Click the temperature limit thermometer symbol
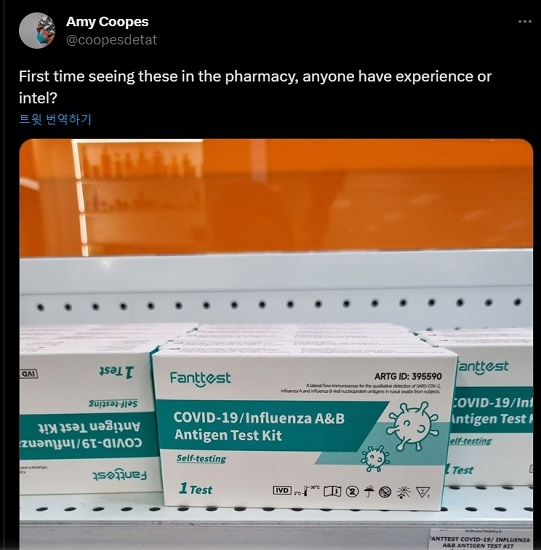 (307, 491)
